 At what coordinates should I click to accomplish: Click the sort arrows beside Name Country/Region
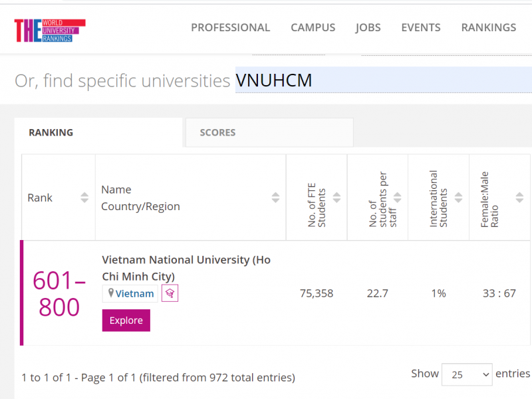tap(275, 196)
